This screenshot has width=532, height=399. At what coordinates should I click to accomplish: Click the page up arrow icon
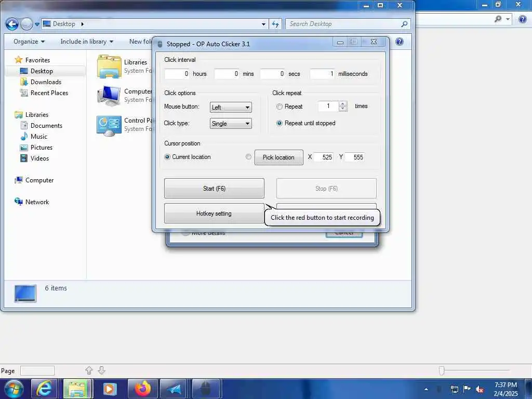[x=89, y=370]
